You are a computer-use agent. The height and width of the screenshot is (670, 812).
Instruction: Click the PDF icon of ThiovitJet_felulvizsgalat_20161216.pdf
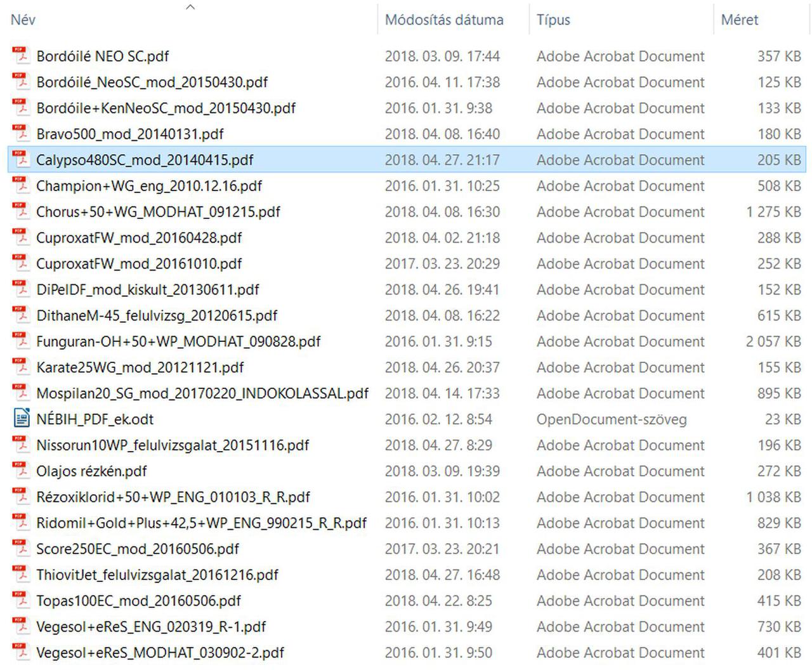click(x=22, y=575)
